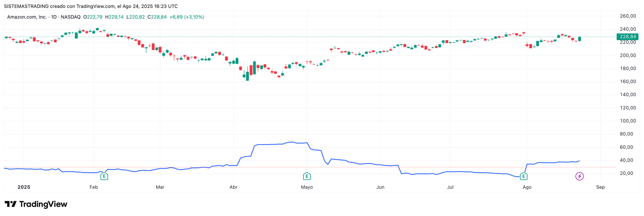The image size is (644, 216).
Task: Click the high value H229,14 in header
Action: [114, 17]
